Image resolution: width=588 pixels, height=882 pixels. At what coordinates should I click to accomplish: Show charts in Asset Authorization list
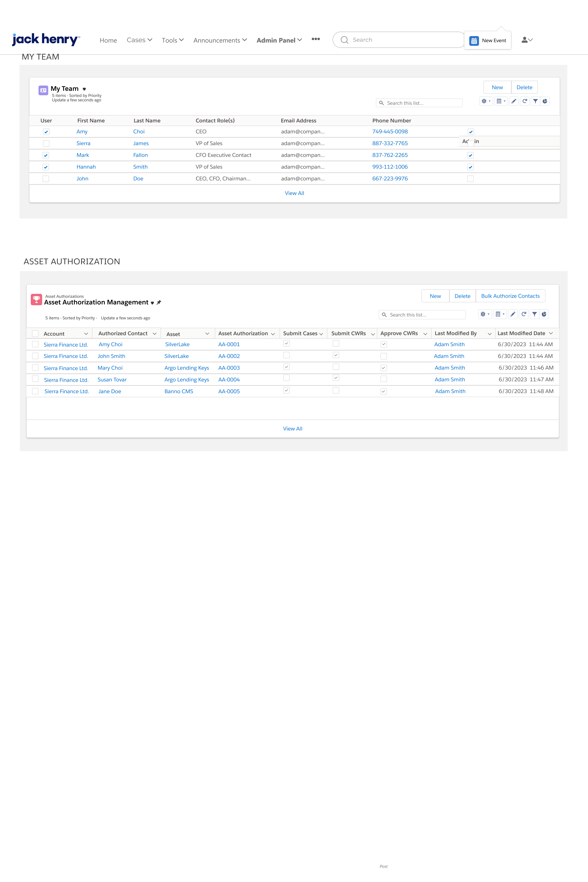click(x=544, y=314)
